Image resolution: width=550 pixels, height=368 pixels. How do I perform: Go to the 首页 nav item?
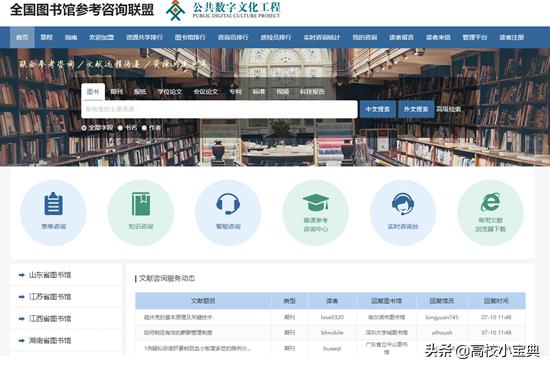click(22, 37)
